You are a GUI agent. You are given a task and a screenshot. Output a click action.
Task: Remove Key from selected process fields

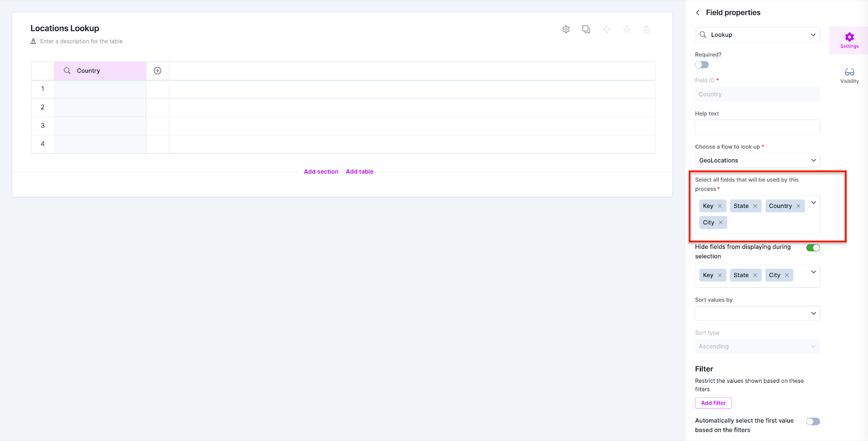(x=720, y=206)
